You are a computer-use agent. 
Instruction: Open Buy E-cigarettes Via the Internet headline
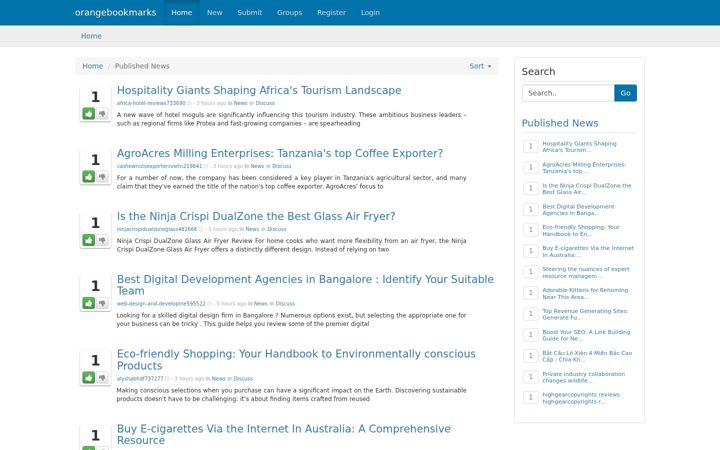pos(284,434)
